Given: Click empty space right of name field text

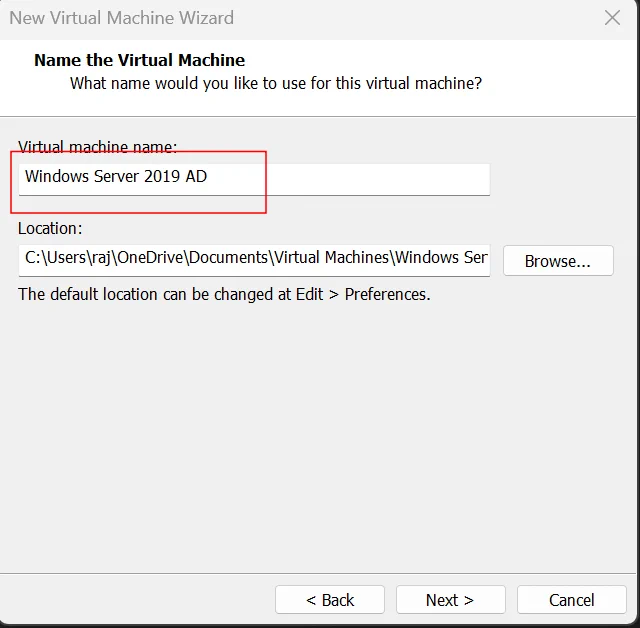Looking at the screenshot, I should pos(349,180).
